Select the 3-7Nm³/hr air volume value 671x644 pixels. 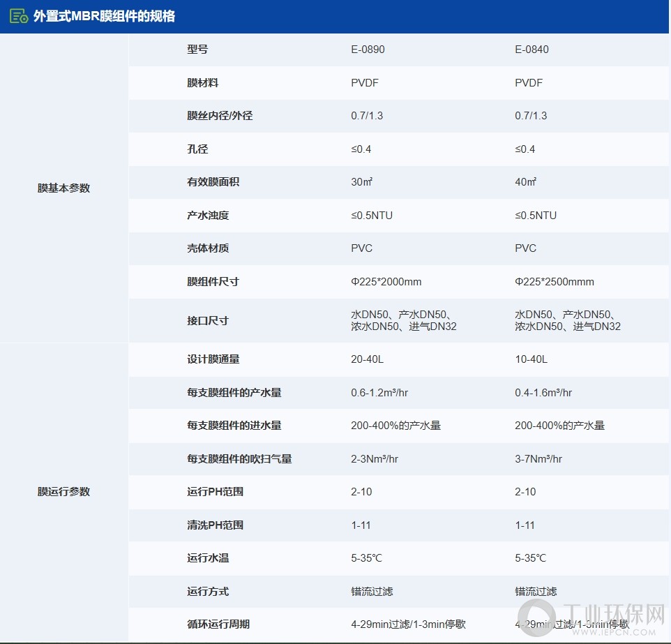tap(538, 459)
